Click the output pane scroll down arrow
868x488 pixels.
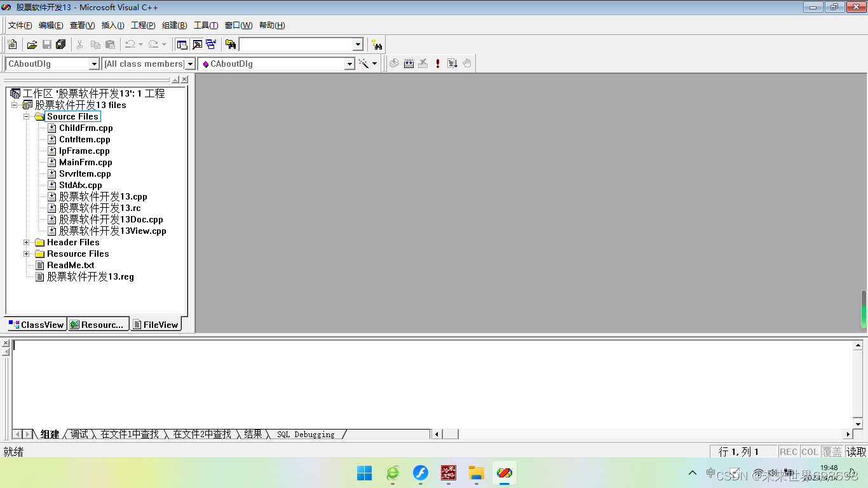(x=858, y=424)
